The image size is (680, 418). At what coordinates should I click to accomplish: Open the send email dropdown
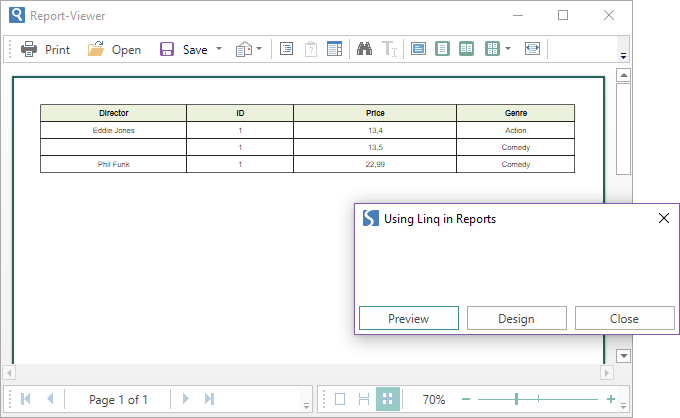click(259, 49)
